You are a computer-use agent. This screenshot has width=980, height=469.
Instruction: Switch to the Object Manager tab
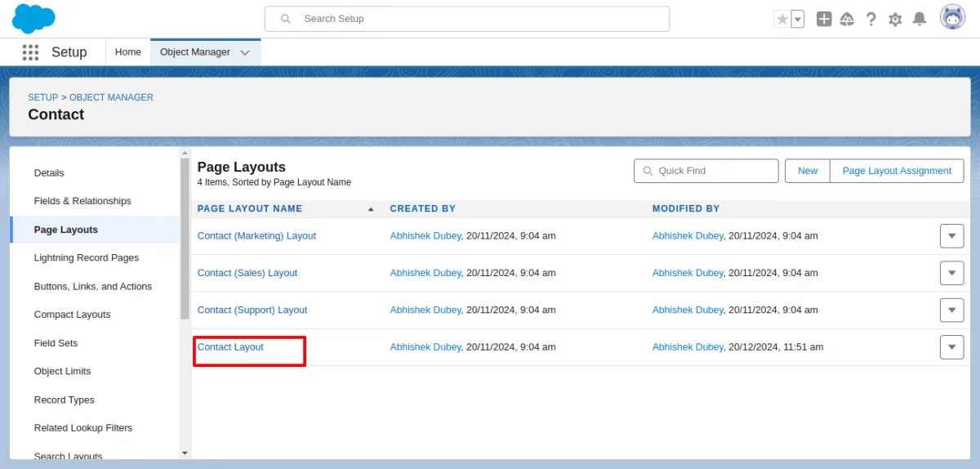[x=195, y=52]
